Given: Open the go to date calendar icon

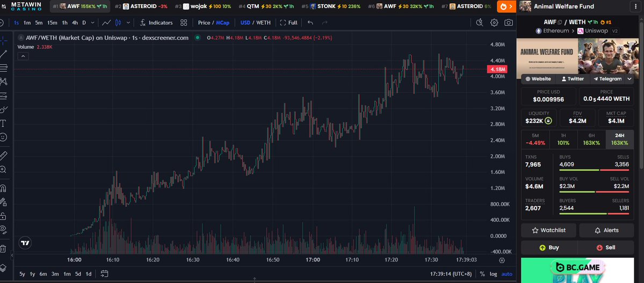Looking at the screenshot, I should tap(104, 273).
